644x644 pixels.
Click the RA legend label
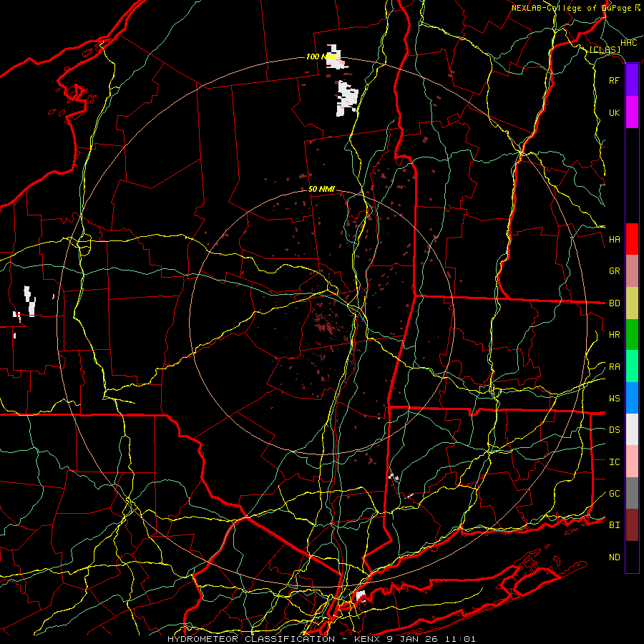coord(615,367)
